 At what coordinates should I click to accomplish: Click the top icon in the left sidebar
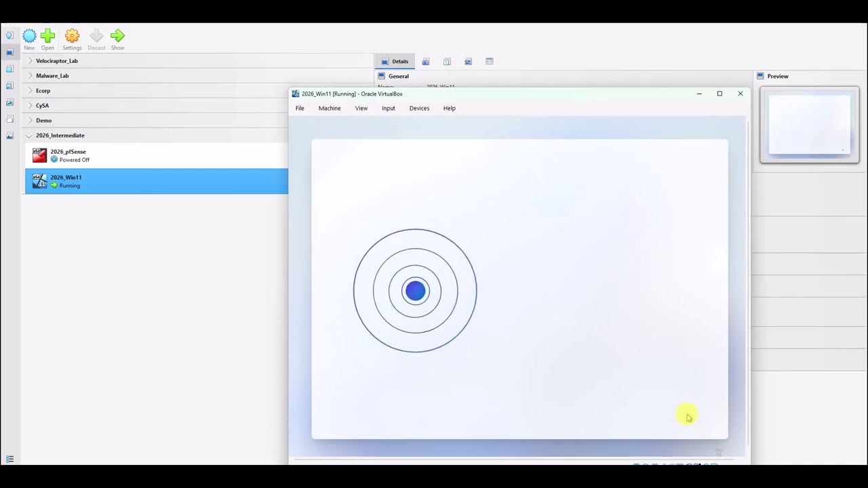tap(9, 35)
